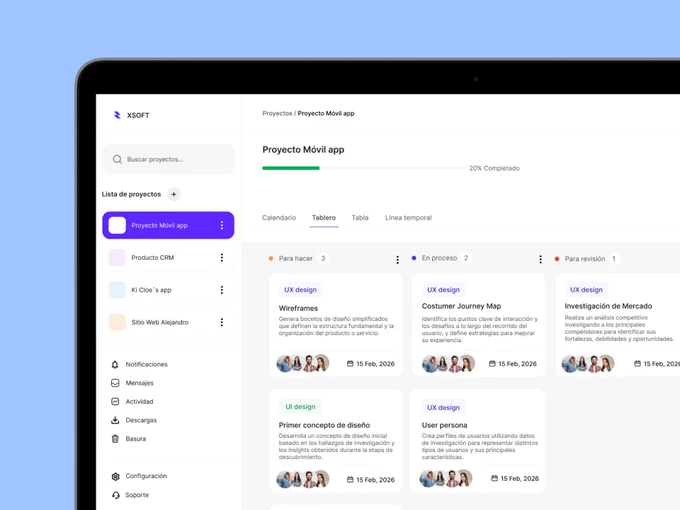Viewport: 680px width, 510px height.
Task: Click the purple Producto CRM color square
Action: tap(117, 258)
